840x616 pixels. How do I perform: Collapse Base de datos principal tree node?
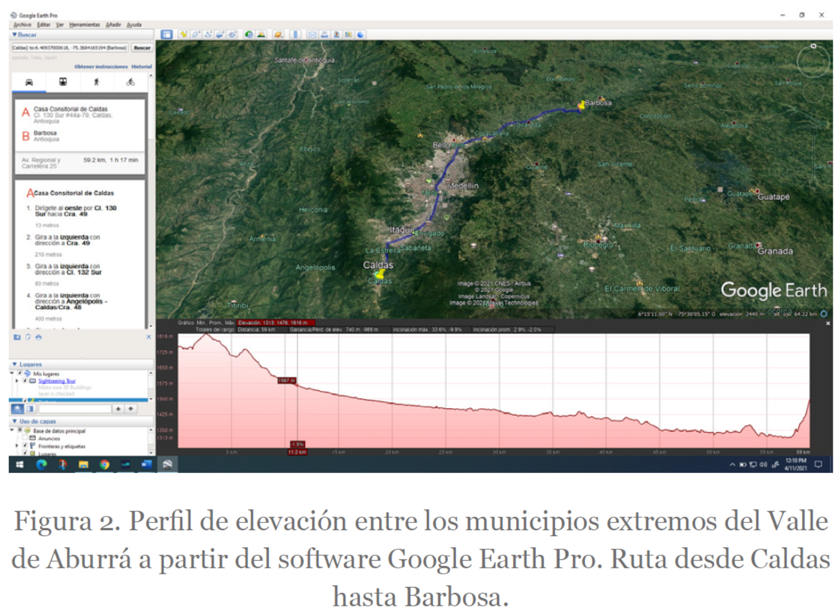click(x=12, y=430)
